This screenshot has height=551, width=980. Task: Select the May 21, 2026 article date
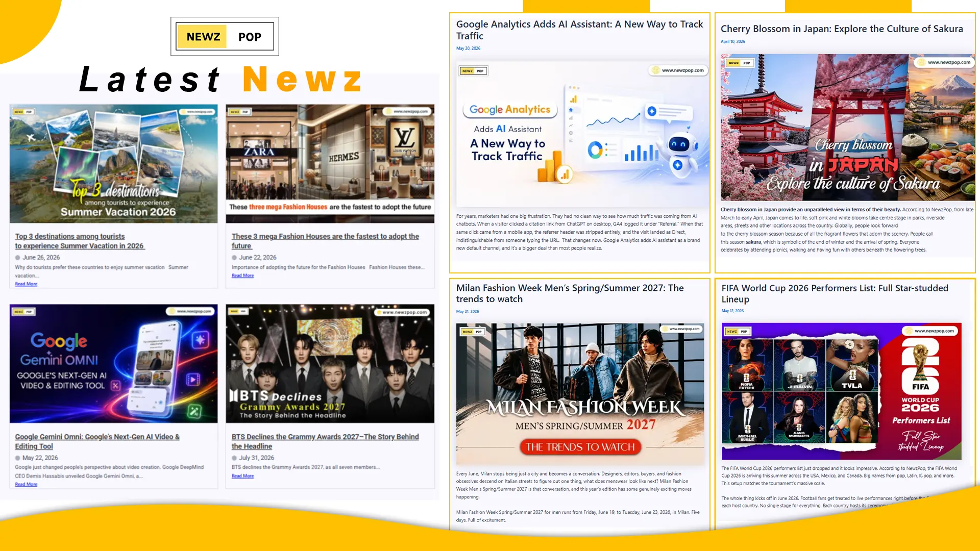(468, 311)
